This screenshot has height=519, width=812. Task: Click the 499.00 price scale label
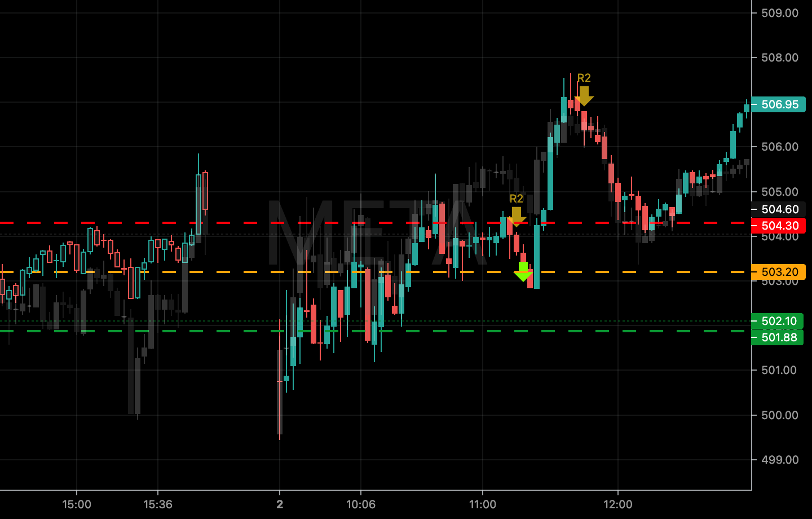[779, 460]
